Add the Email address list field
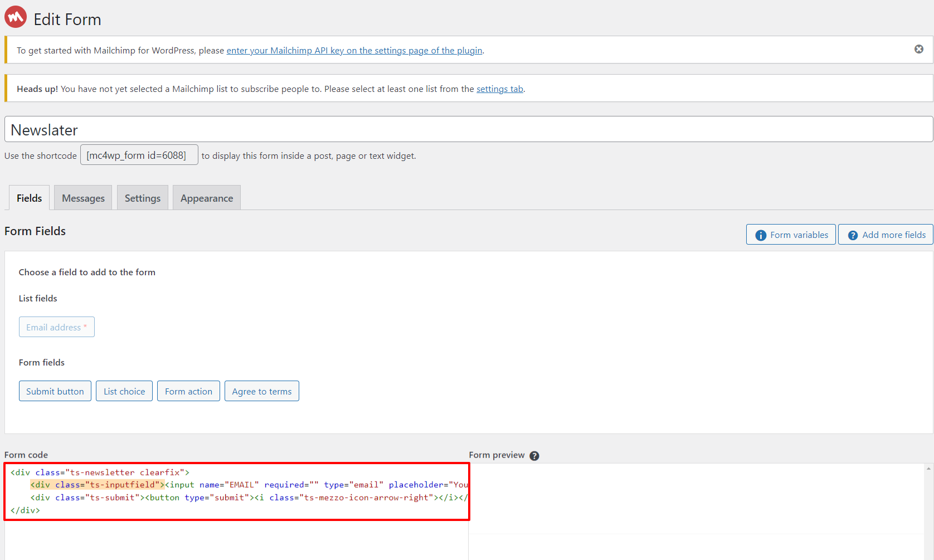 56,327
